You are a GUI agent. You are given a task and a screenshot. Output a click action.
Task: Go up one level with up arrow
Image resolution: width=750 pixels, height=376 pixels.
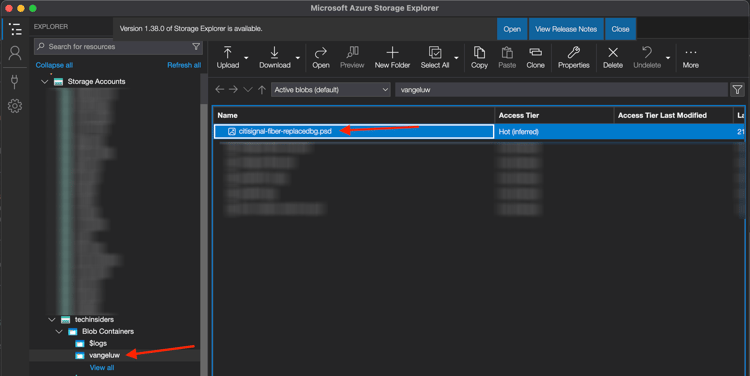262,89
